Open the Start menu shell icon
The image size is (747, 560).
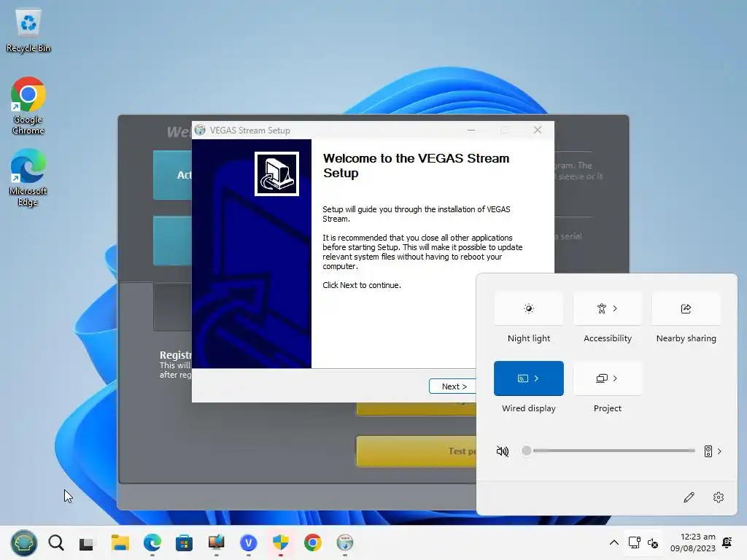[24, 542]
